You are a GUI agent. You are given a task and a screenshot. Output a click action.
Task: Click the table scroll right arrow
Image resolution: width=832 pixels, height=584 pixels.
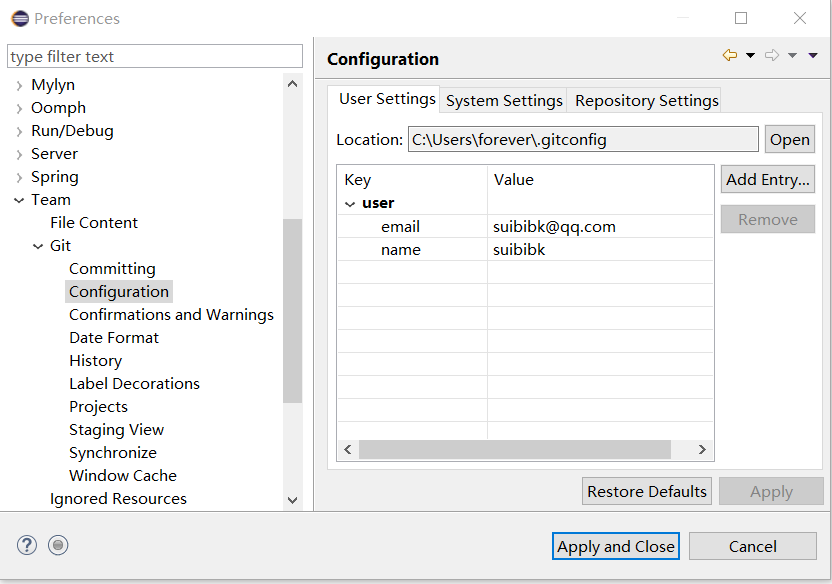[702, 450]
